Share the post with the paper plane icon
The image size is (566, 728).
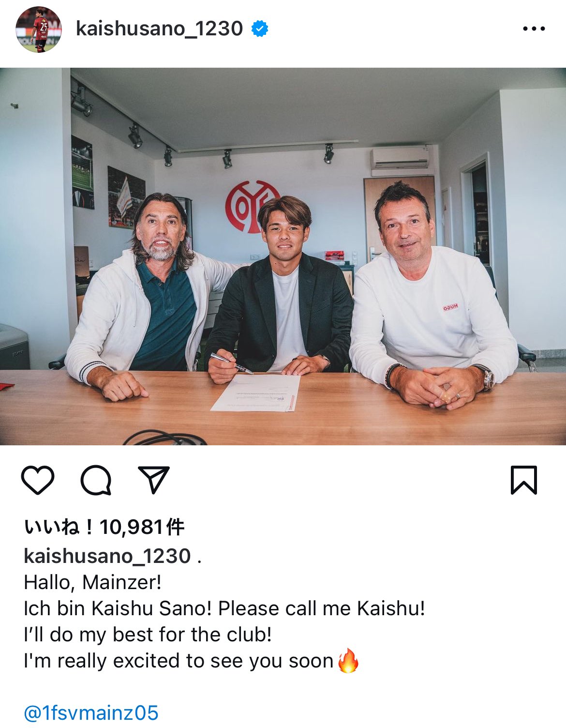click(x=154, y=480)
